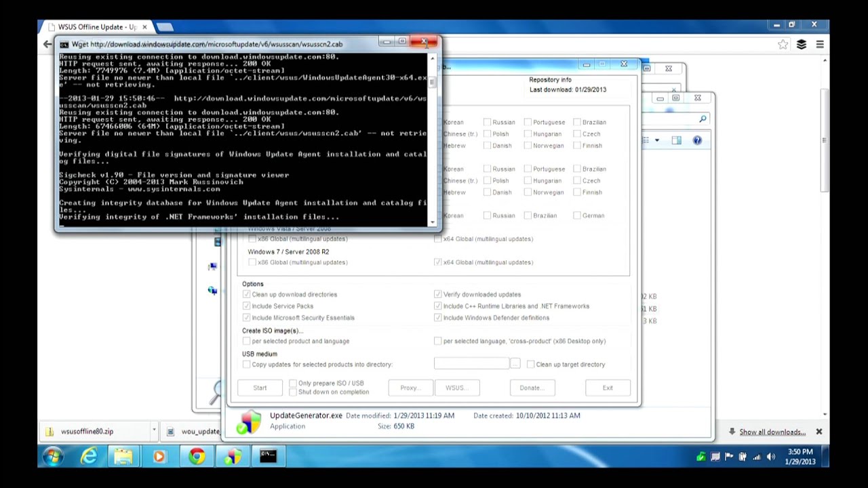The width and height of the screenshot is (868, 488).
Task: Open the Windows Start menu orb
Action: click(x=52, y=456)
